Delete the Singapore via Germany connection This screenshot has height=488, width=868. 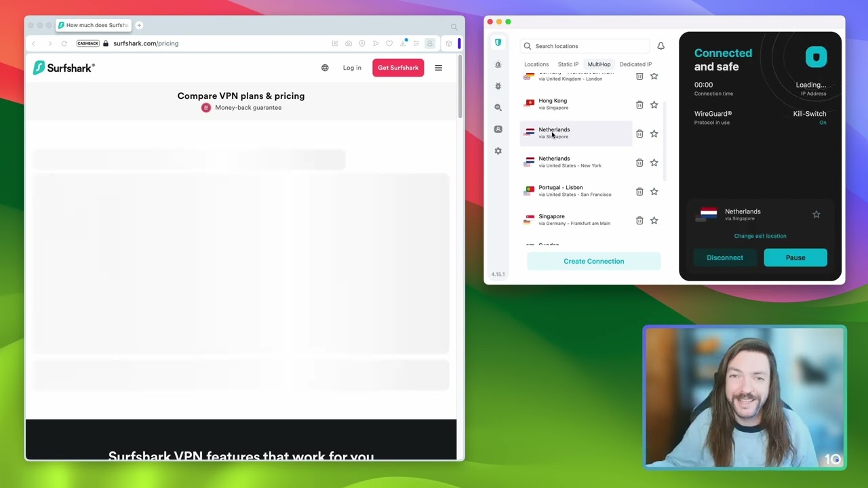tap(639, 220)
